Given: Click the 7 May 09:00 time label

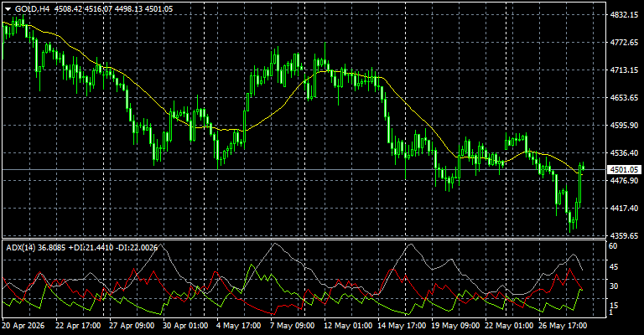Looking at the screenshot, I should click(x=292, y=326).
